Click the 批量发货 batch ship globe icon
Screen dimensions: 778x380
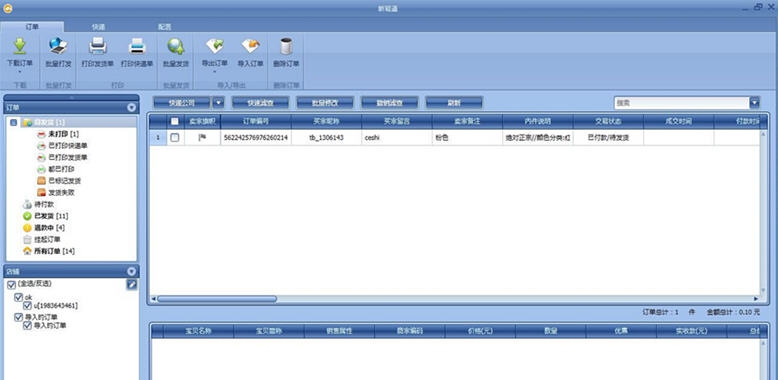coord(176,46)
